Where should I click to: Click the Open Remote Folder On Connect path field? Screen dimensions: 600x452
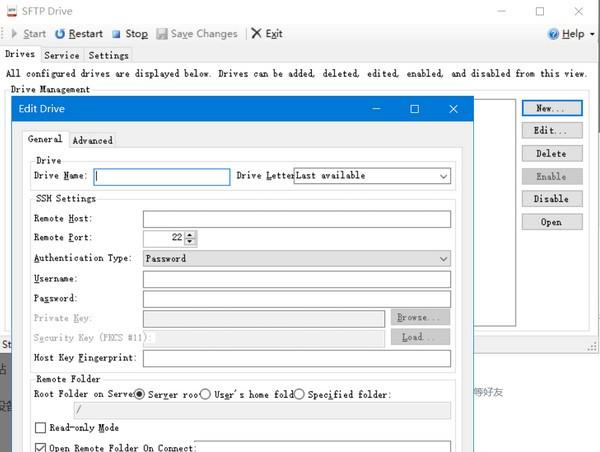pyautogui.click(x=322, y=446)
